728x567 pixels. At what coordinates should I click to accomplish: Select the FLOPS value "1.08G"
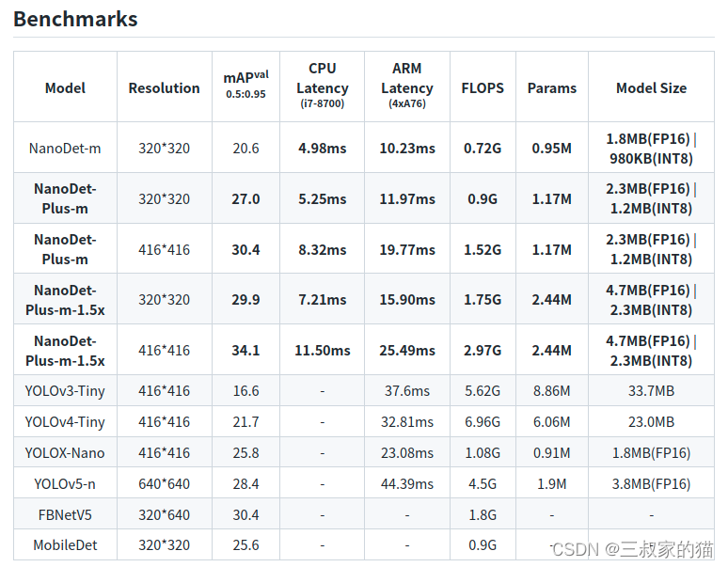tap(483, 453)
